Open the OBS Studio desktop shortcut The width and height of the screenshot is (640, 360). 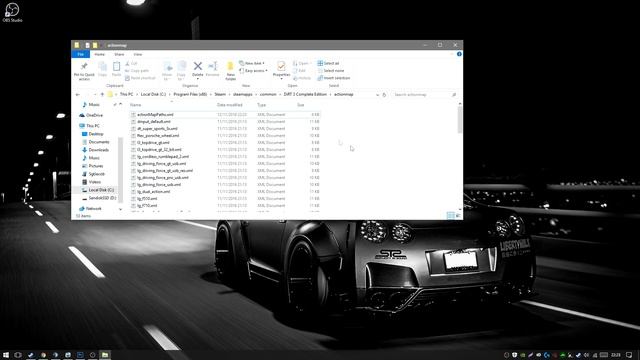[12, 12]
